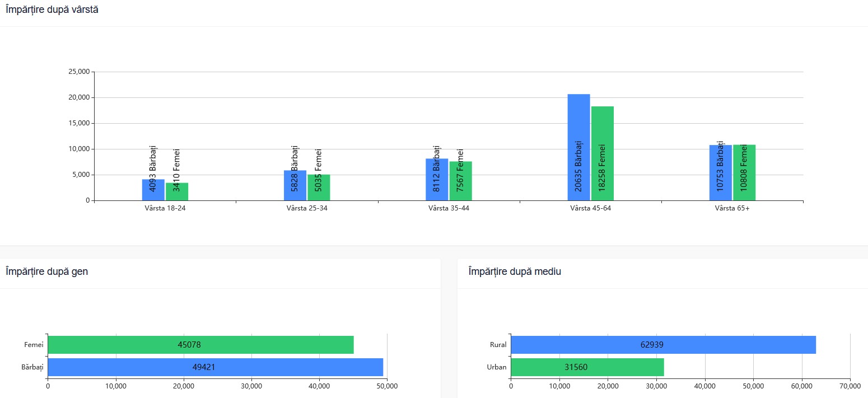Select the blue Bărbați bar showing 49421

pos(215,367)
